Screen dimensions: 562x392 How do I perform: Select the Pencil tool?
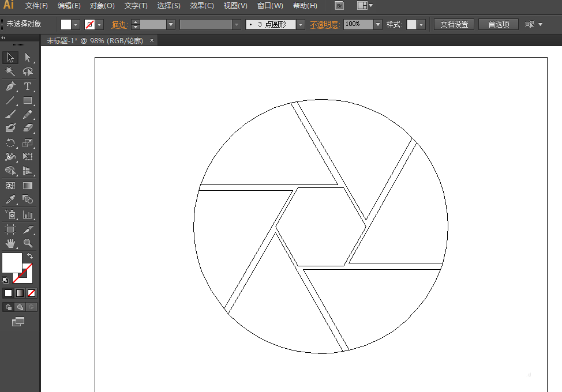[28, 114]
